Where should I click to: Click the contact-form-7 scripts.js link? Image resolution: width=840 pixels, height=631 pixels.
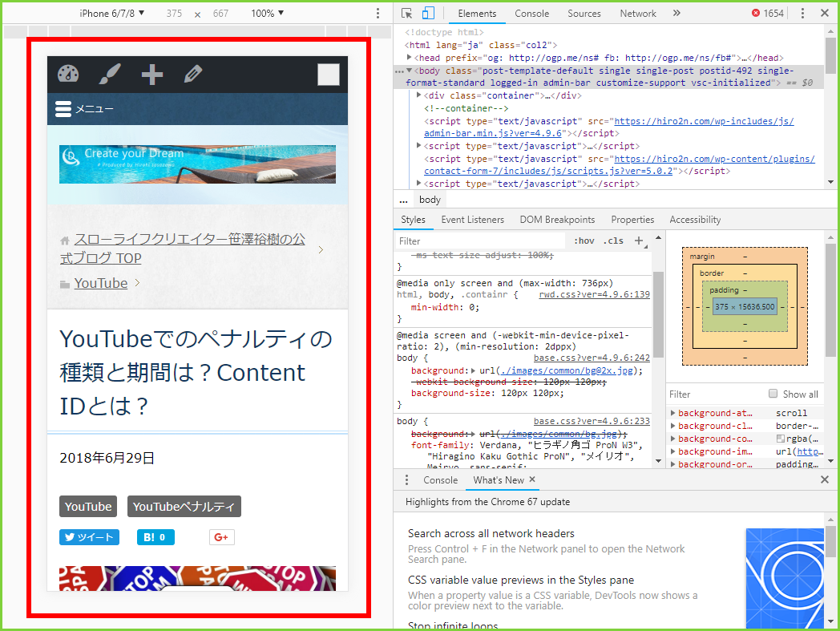(619, 164)
